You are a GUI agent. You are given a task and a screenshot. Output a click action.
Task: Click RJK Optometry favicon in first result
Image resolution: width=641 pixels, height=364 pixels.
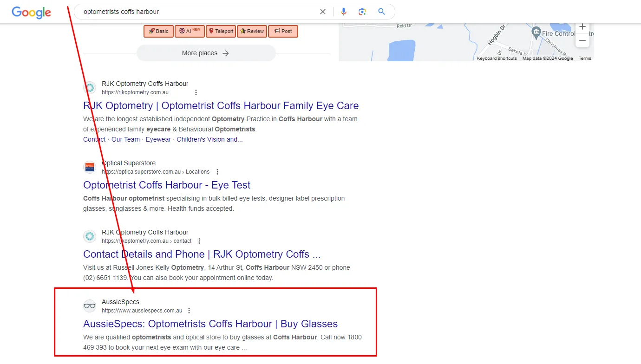tap(90, 88)
